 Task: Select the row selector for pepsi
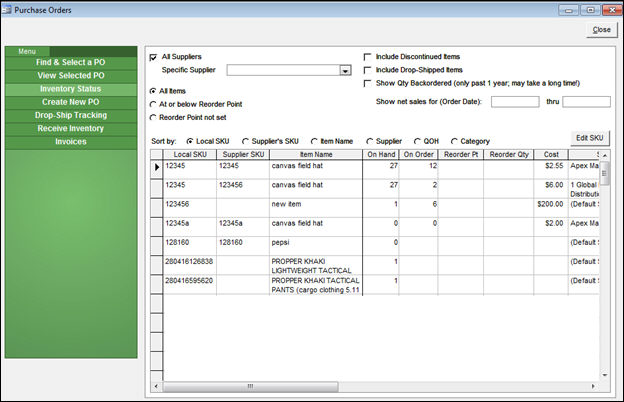157,246
